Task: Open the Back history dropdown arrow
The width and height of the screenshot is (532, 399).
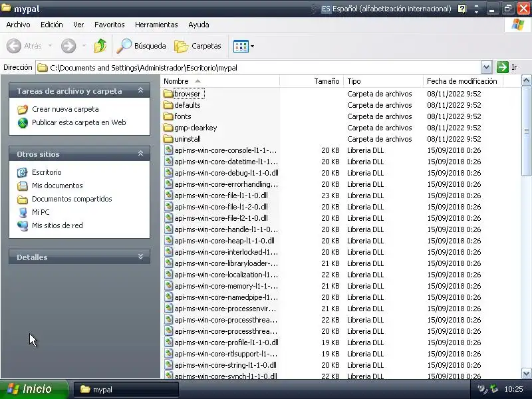Action: [50, 45]
